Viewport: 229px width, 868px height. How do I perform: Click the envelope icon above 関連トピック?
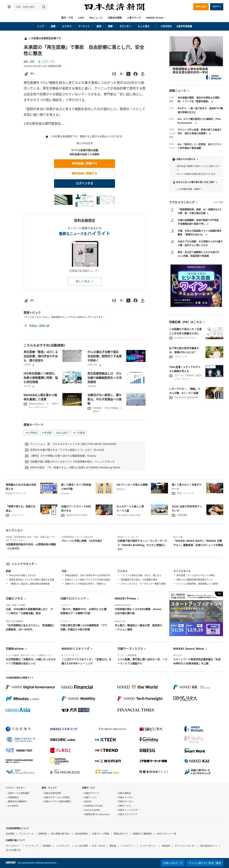114,300
